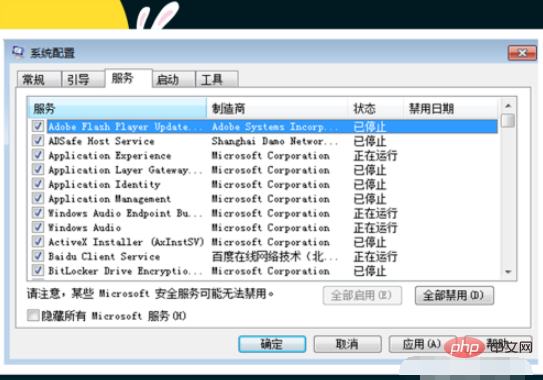This screenshot has width=543, height=380.
Task: Sort by 禁用日期 column header
Action: tap(450, 108)
